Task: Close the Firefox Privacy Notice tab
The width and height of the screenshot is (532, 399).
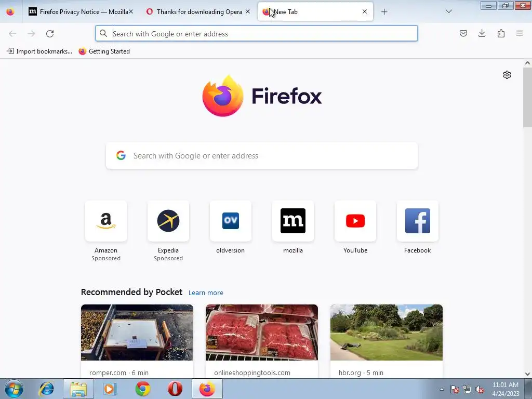Action: click(131, 11)
